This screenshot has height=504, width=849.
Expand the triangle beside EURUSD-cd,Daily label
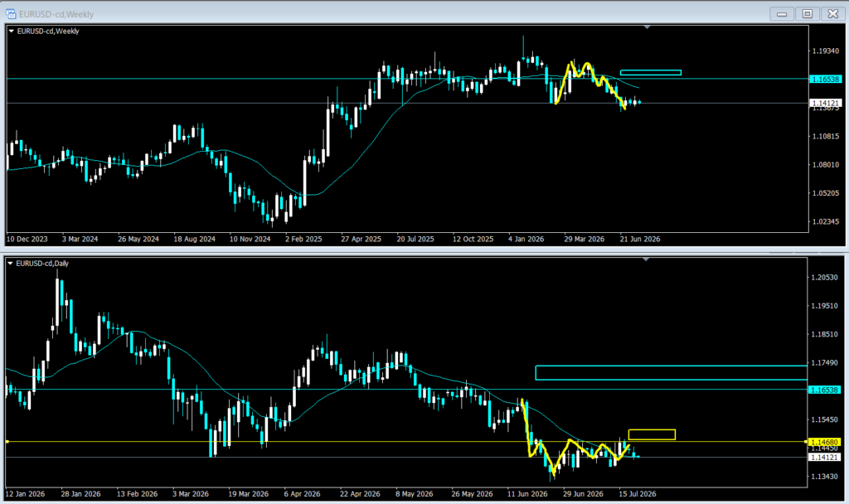tap(10, 264)
